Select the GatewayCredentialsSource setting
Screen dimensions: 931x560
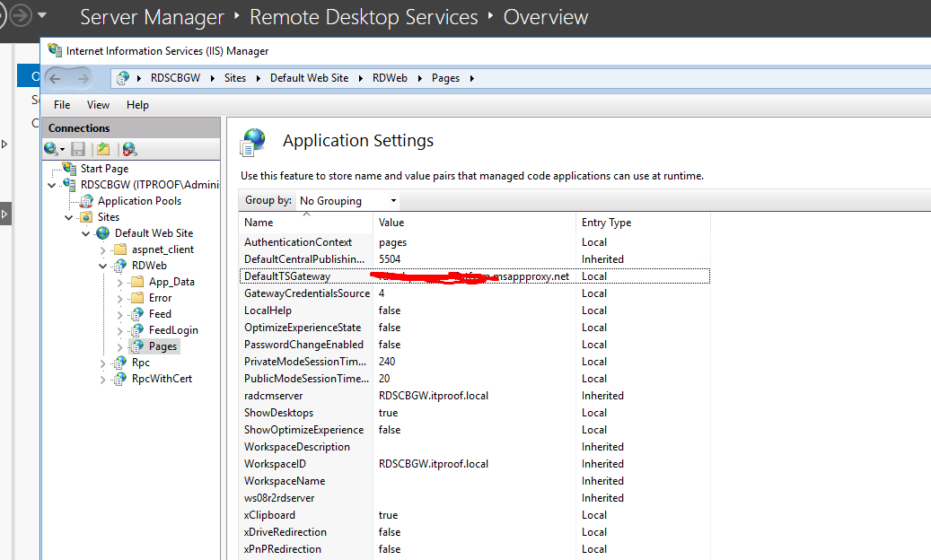pos(474,293)
